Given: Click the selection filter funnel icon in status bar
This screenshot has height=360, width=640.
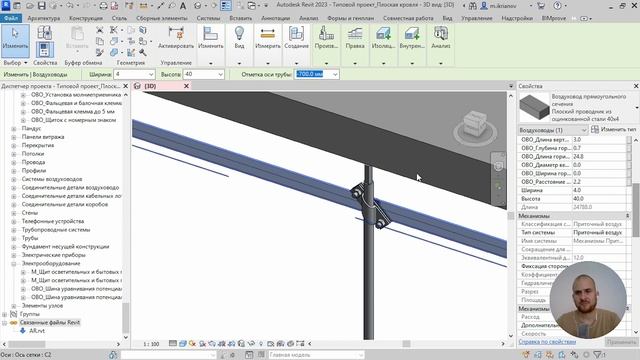Looking at the screenshot, I should pos(599,355).
